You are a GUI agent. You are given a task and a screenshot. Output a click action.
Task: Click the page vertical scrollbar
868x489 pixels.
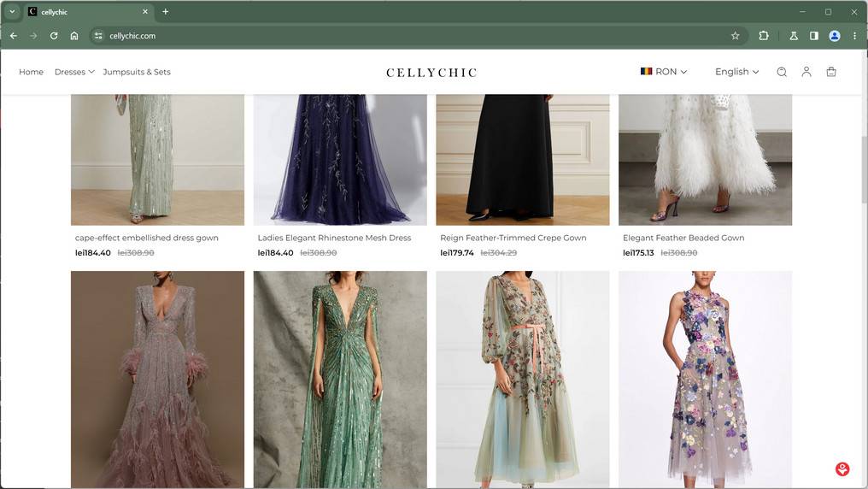click(864, 169)
